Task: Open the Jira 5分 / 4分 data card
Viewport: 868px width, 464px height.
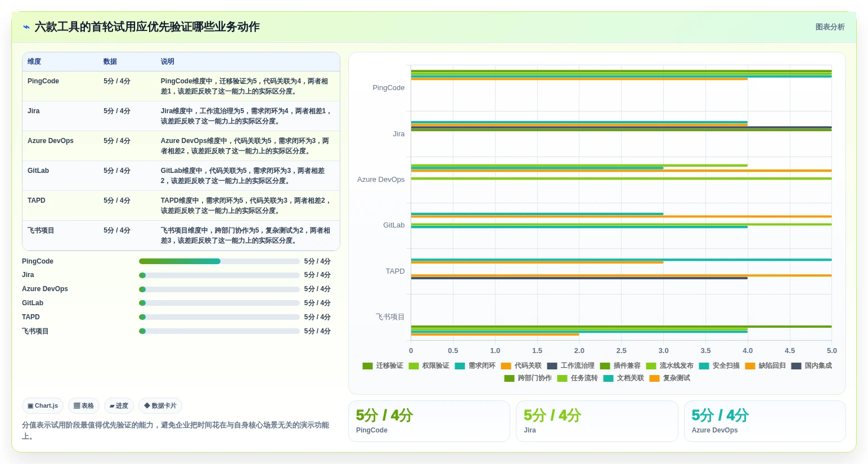Action: click(597, 421)
